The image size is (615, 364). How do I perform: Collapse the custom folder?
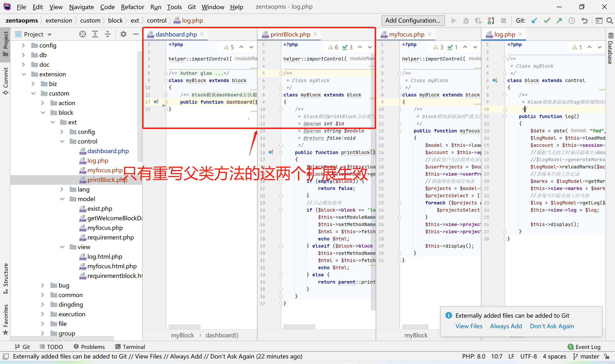[x=33, y=93]
